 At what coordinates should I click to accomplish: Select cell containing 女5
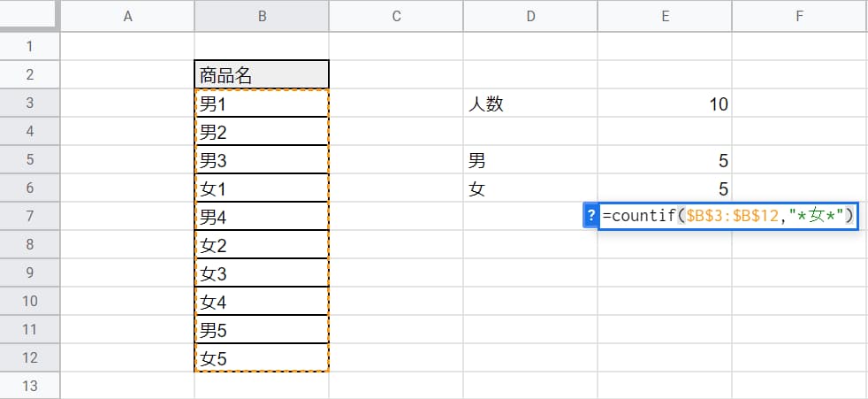coord(262,357)
